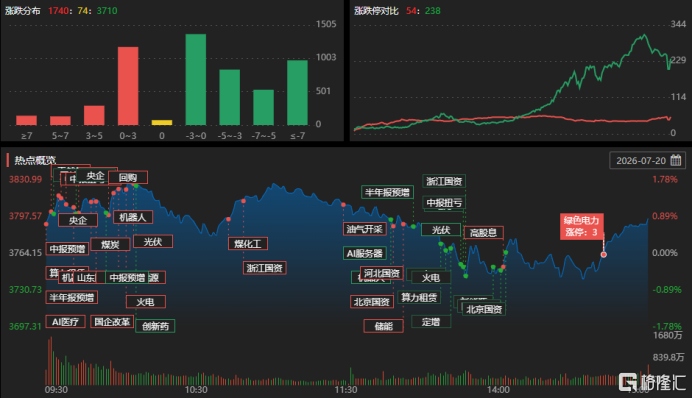The height and width of the screenshot is (399, 693).
Task: Select the 绿色电力 涨停 tooltip label
Action: pyautogui.click(x=581, y=226)
